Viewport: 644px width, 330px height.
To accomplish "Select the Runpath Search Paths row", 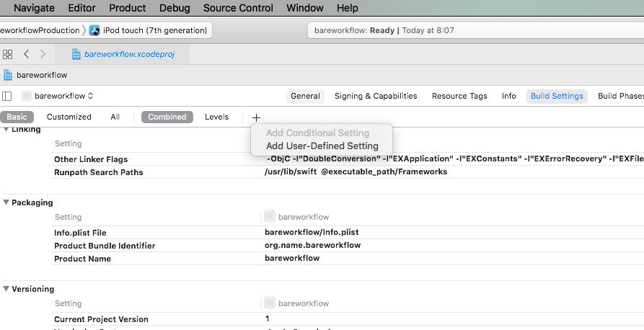I will point(348,172).
